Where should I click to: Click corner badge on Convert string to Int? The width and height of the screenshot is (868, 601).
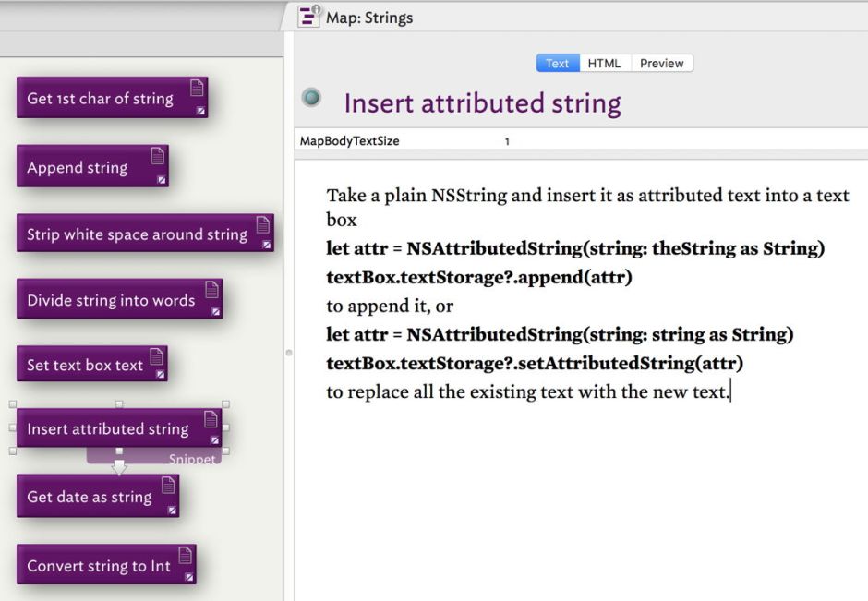pyautogui.click(x=188, y=577)
